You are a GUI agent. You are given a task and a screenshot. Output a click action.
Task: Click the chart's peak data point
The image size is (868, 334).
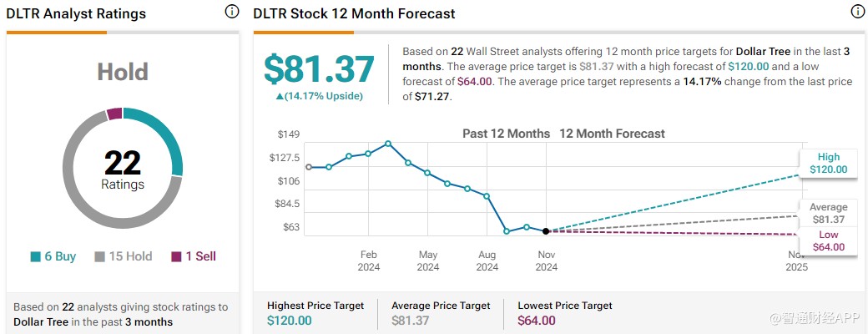point(388,144)
